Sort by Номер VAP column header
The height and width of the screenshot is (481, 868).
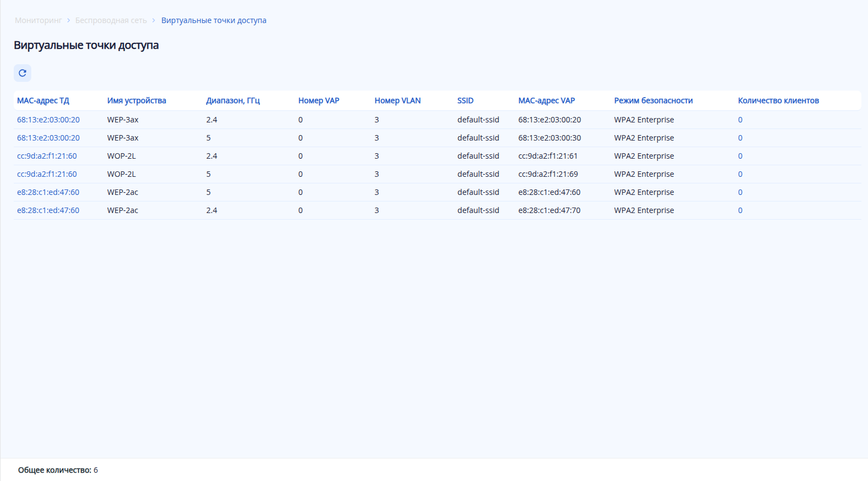[x=318, y=100]
